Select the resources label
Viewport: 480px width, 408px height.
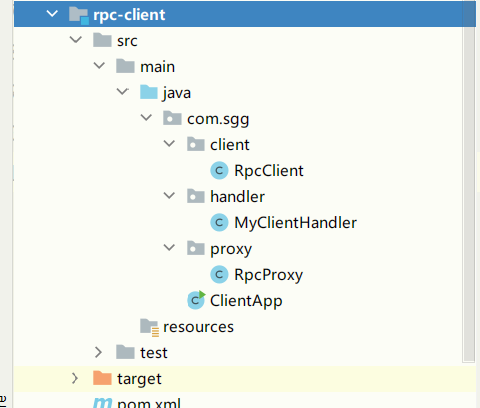(x=198, y=327)
